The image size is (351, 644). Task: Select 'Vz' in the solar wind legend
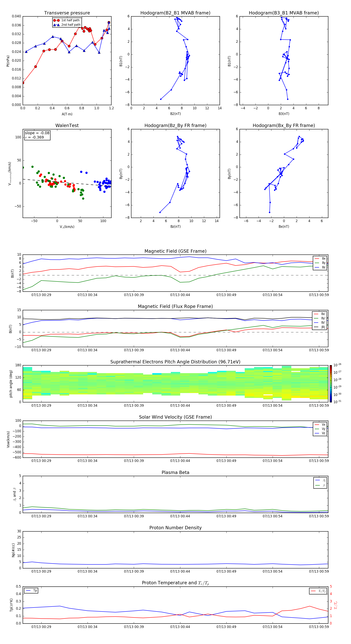point(320,433)
